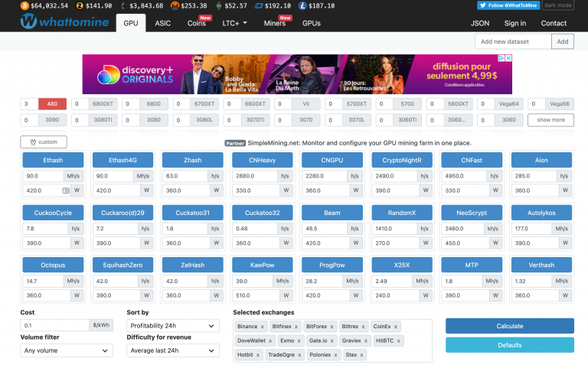
Task: Click the Monero price icon
Action: click(x=175, y=5)
